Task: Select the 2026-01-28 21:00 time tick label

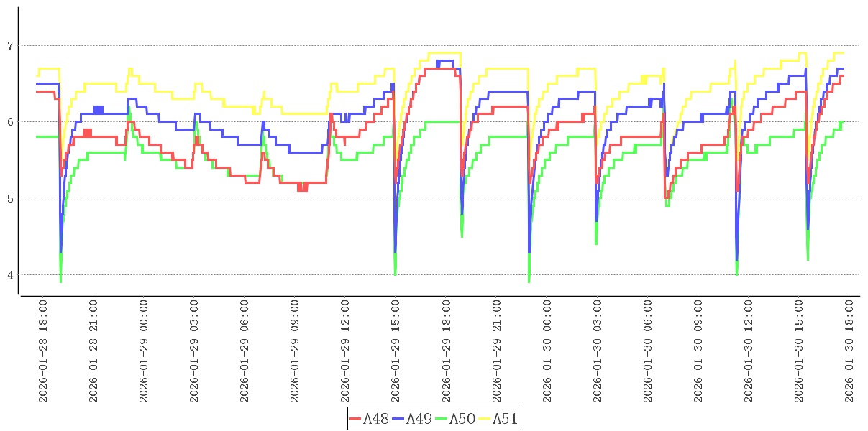Action: (x=93, y=351)
